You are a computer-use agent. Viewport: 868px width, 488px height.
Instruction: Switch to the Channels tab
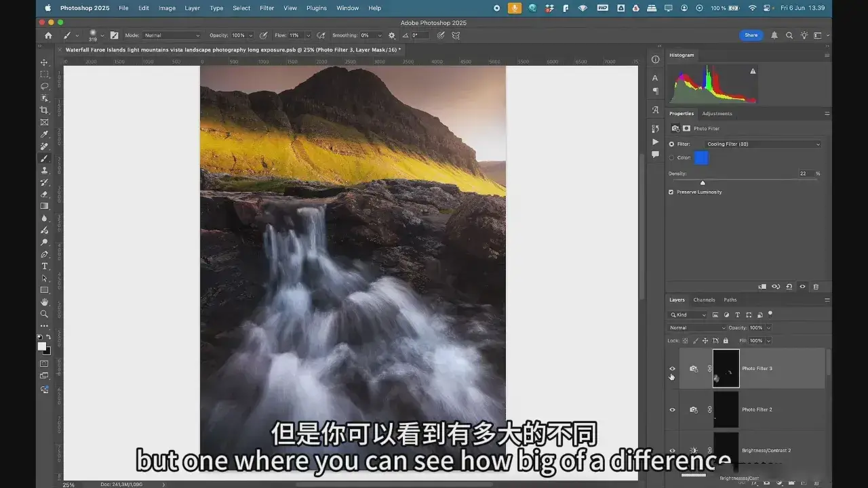click(x=704, y=300)
